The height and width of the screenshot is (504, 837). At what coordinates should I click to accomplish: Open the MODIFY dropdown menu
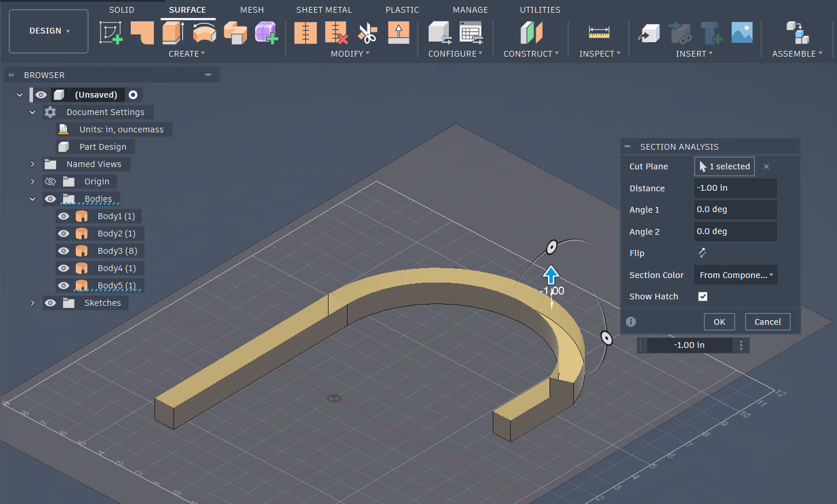[x=350, y=54]
